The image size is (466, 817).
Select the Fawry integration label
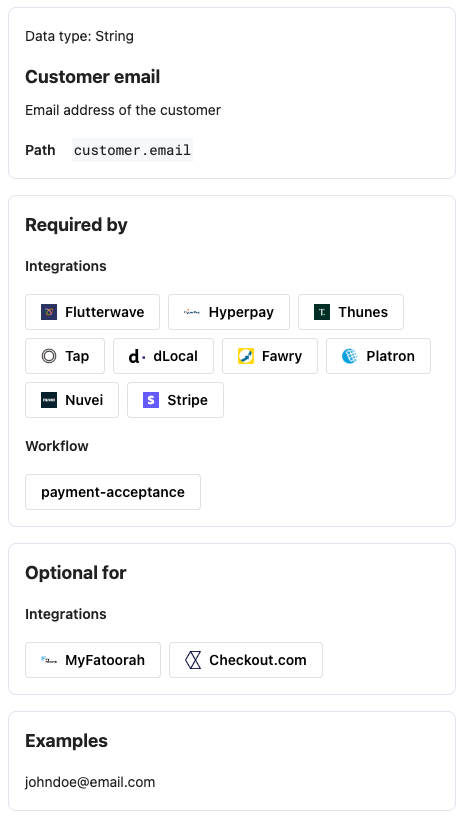282,356
